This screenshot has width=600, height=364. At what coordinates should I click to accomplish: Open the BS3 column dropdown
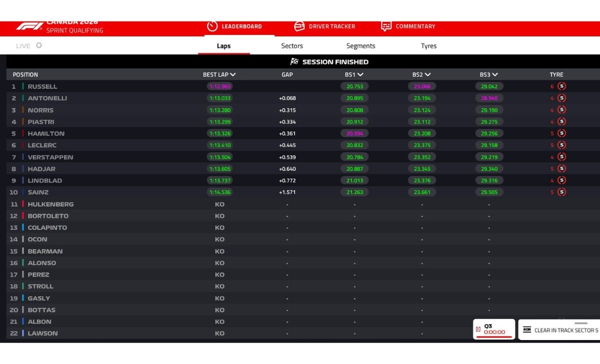489,74
